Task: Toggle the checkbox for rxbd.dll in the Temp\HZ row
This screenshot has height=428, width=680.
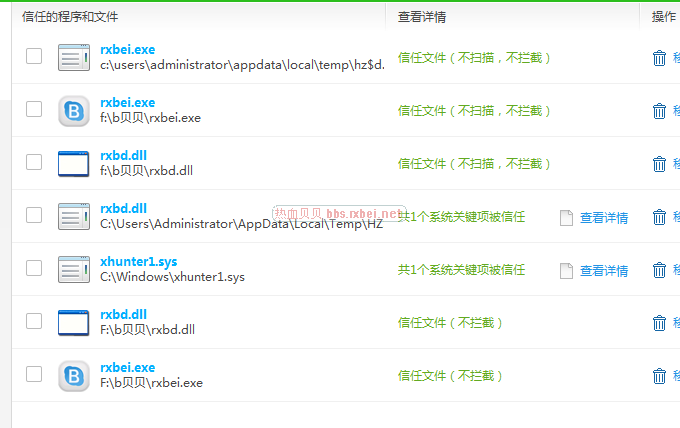Action: point(34,215)
